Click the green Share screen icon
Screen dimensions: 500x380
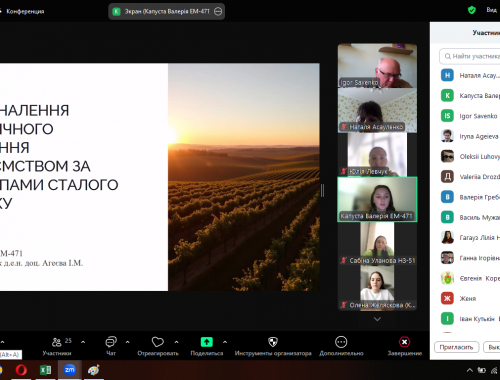(x=207, y=342)
